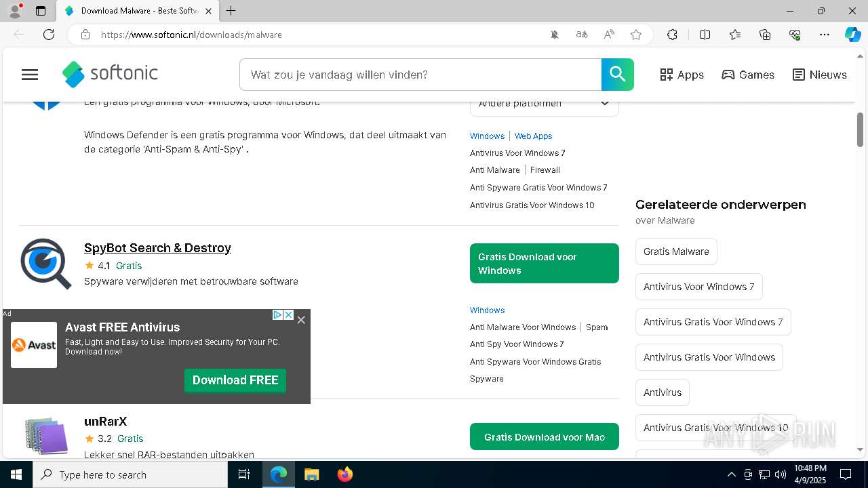868x488 pixels.
Task: Select the Antivirus topic chip
Action: [663, 392]
